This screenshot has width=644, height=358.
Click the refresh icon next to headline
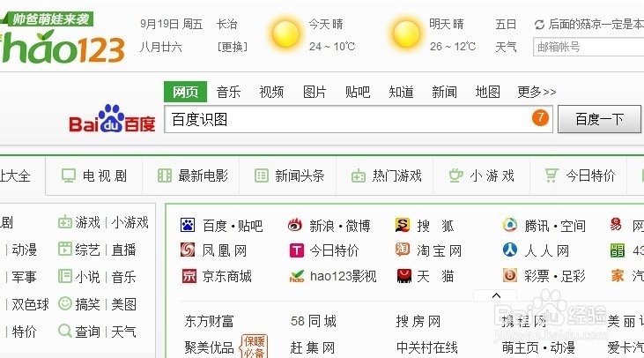pyautogui.click(x=539, y=25)
